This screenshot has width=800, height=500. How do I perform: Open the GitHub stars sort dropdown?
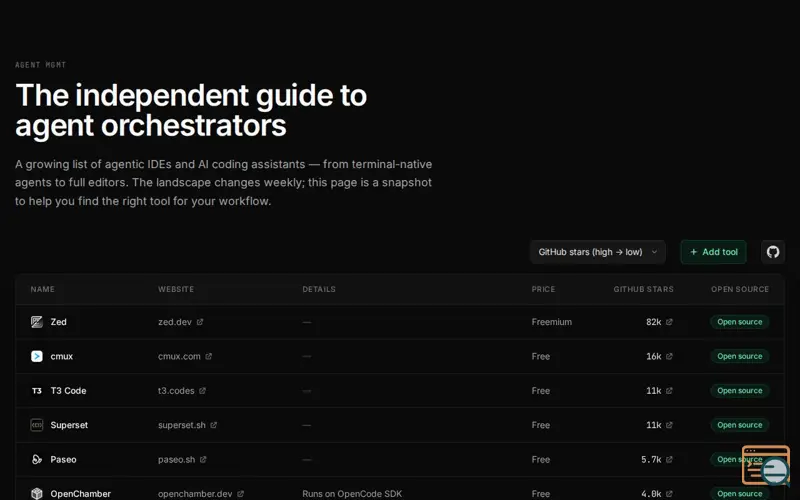coord(597,252)
